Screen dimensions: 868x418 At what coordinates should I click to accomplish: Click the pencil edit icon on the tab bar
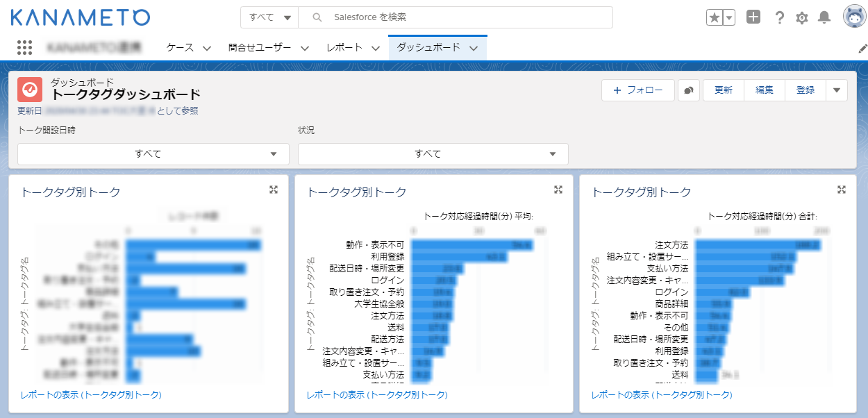[x=863, y=47]
